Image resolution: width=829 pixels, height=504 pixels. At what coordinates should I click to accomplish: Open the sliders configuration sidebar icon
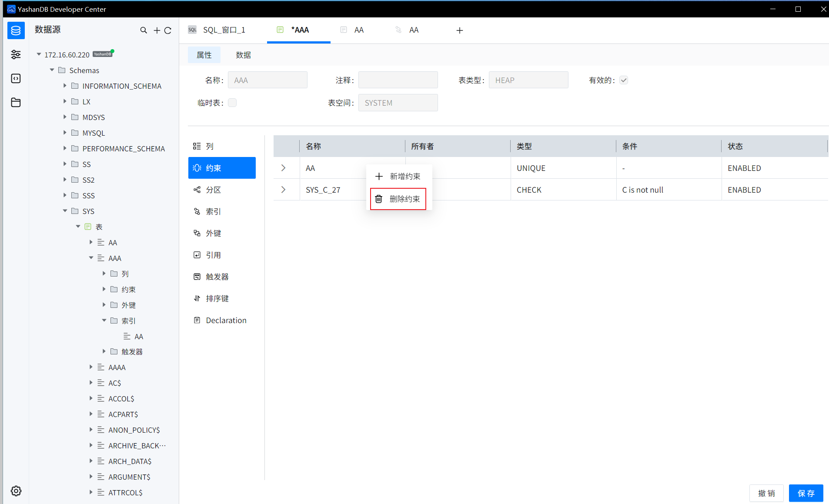click(x=16, y=54)
